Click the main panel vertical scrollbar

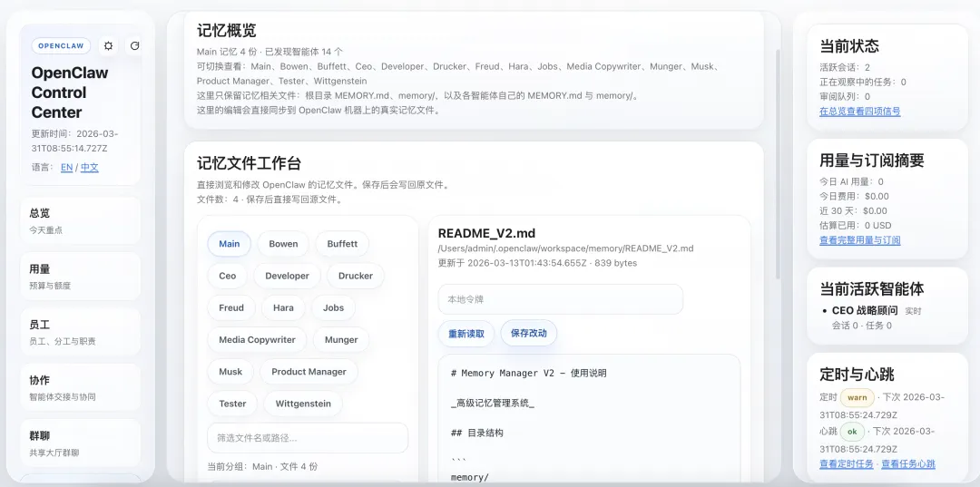coord(778,163)
